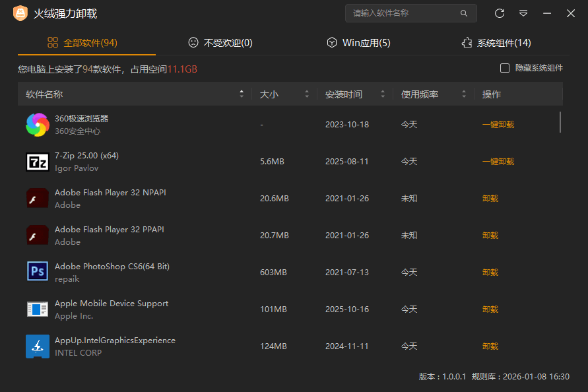The height and width of the screenshot is (392, 588).
Task: Toggle sort order on 安装时间 column
Action: coord(383,94)
